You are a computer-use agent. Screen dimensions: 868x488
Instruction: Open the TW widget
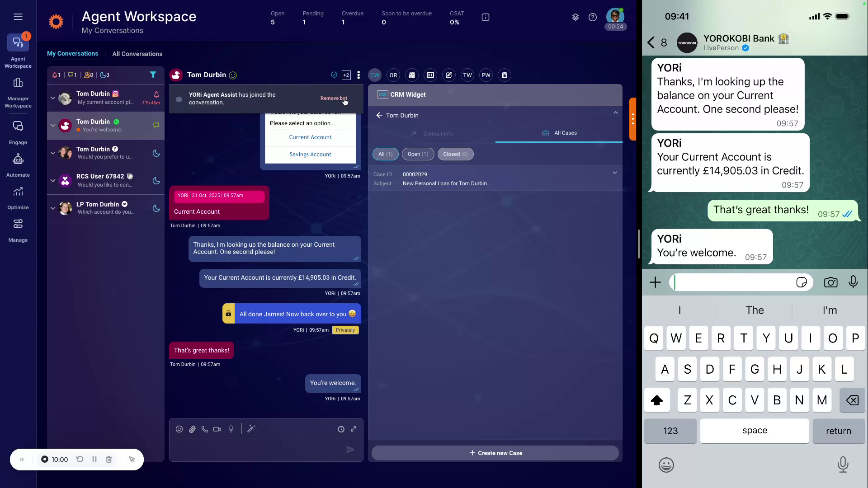click(x=467, y=75)
